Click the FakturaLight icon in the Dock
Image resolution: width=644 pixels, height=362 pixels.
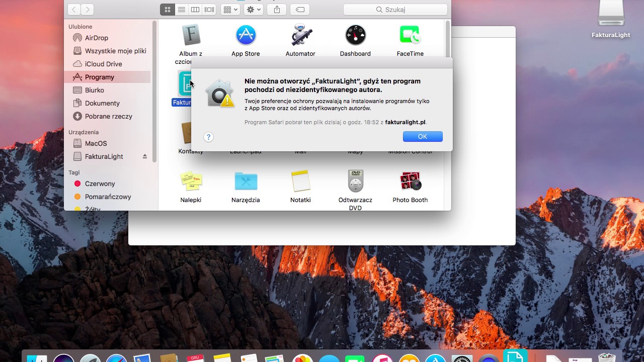tap(515, 355)
